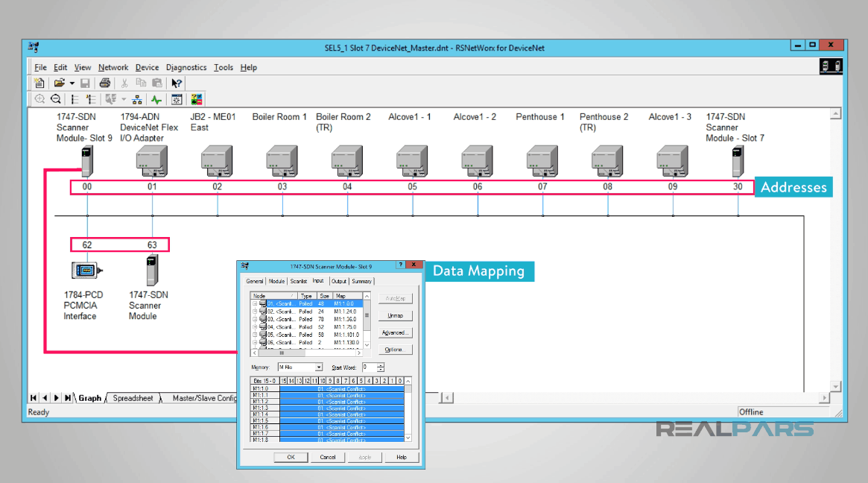
Task: Expand node 05 in the input list
Action: coord(255,335)
